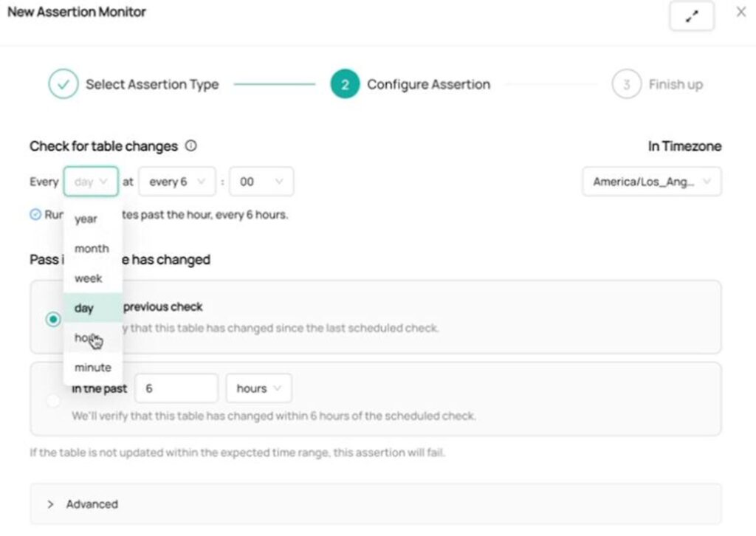Image resolution: width=756 pixels, height=536 pixels.
Task: Open the 00 minutes dropdown
Action: click(261, 182)
